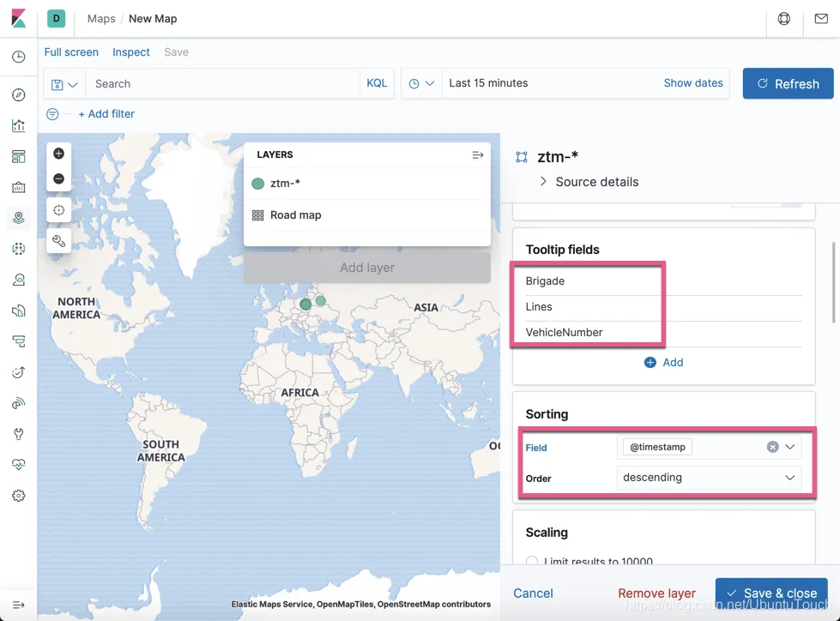Open saved query dropdown
840x621 pixels.
[64, 84]
